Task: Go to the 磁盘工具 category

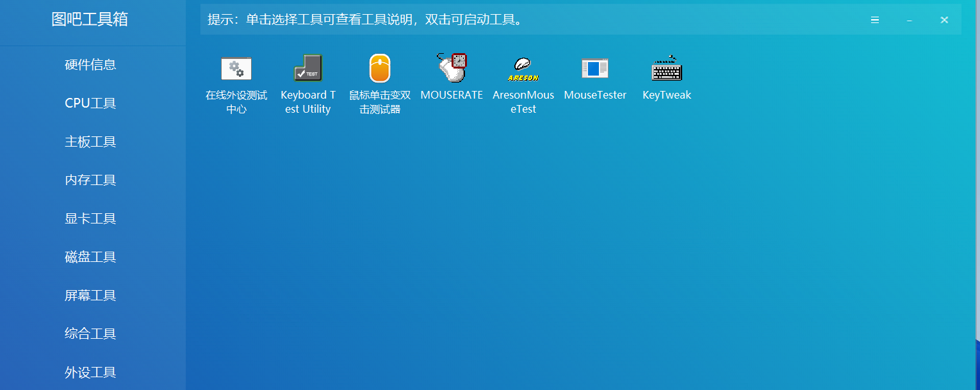Action: [90, 257]
